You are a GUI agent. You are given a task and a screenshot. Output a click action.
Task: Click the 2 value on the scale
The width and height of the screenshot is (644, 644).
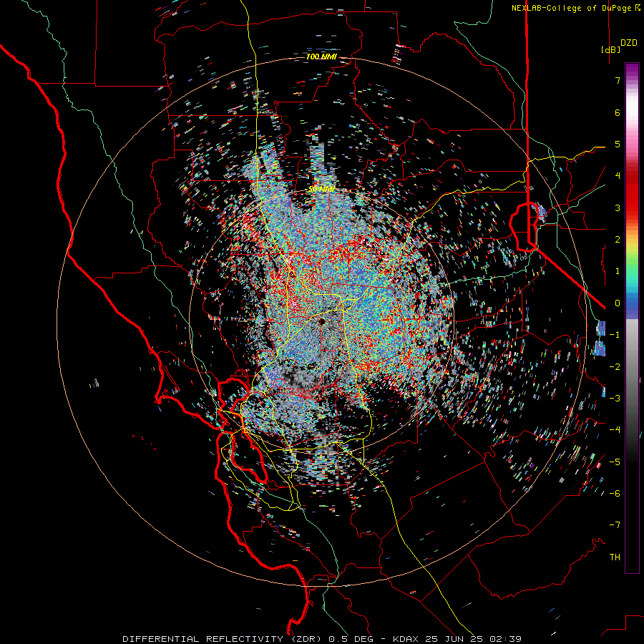pos(618,240)
